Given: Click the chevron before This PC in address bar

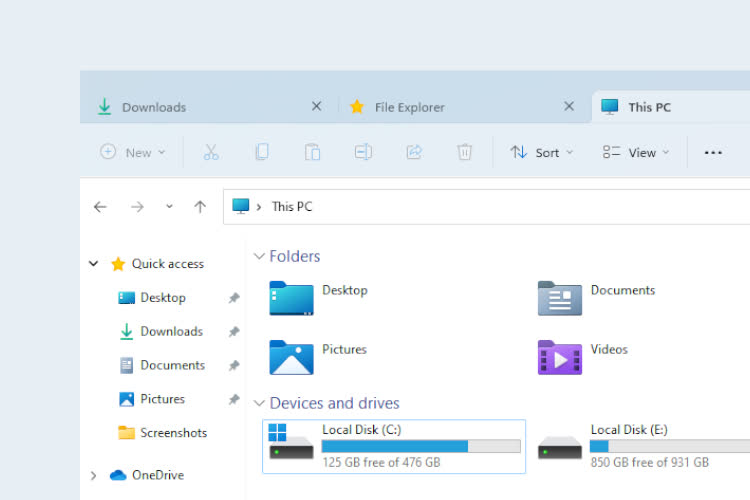Looking at the screenshot, I should [259, 207].
